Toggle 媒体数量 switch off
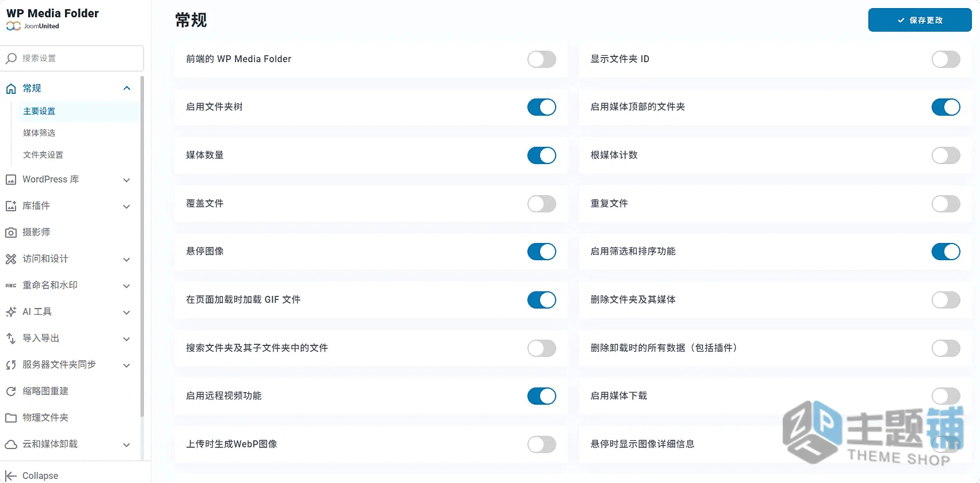Viewport: 980px width, 483px height. point(542,155)
